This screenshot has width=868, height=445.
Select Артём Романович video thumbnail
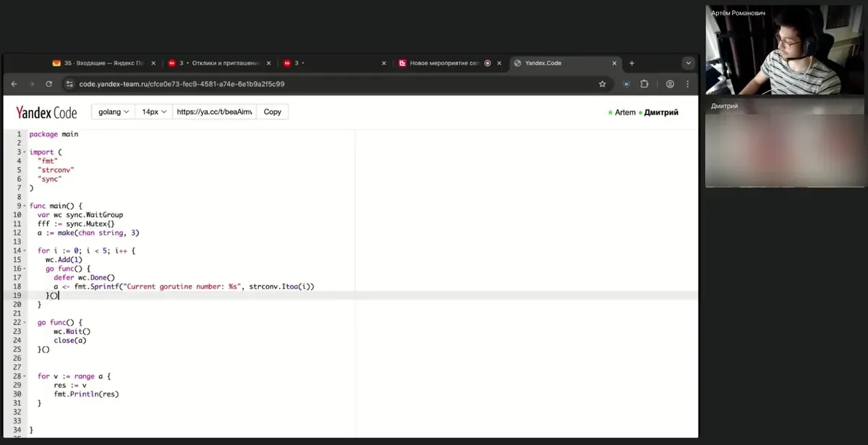pos(785,51)
